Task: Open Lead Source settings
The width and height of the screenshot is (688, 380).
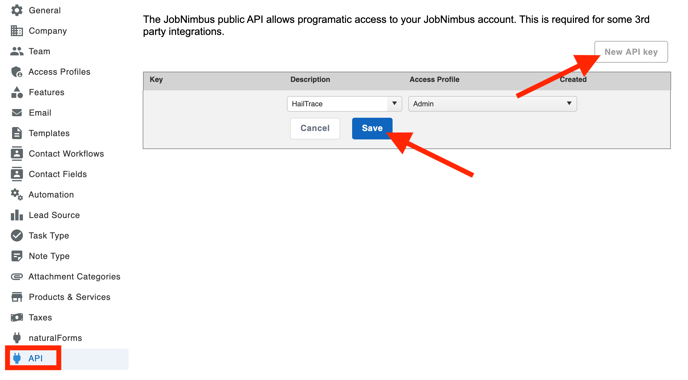Action: tap(54, 215)
